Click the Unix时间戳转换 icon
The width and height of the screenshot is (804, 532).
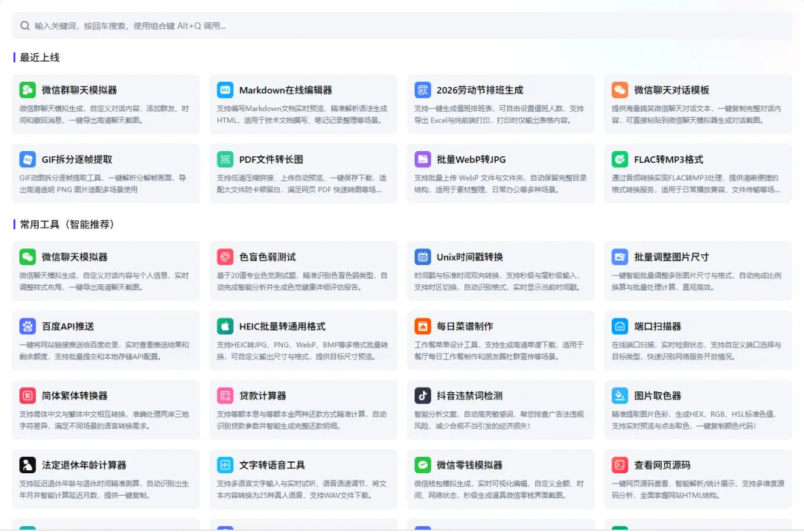tap(423, 257)
